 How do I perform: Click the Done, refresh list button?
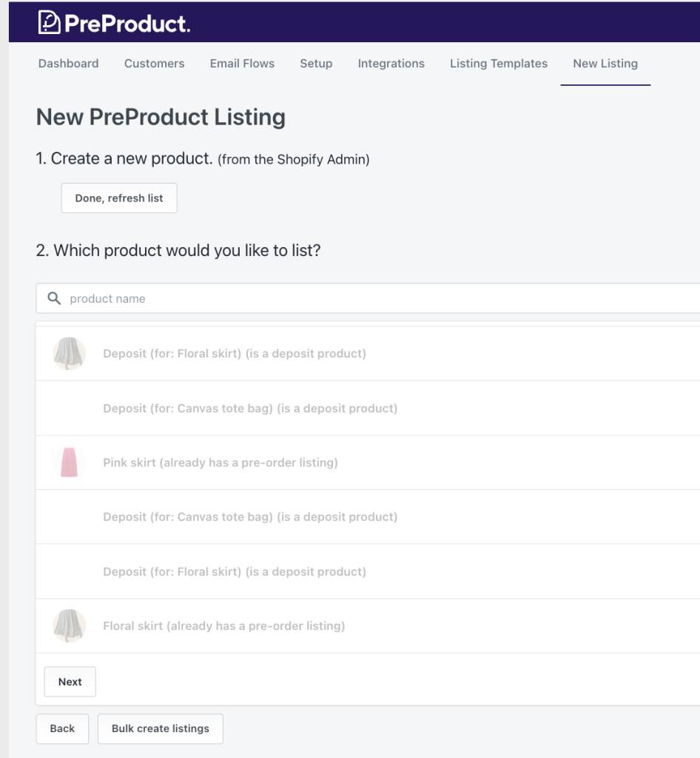point(118,198)
